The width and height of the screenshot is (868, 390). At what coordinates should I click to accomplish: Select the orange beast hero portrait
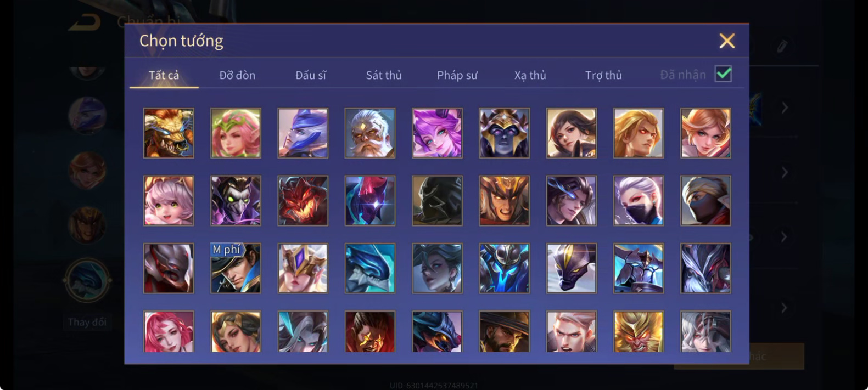tap(169, 133)
